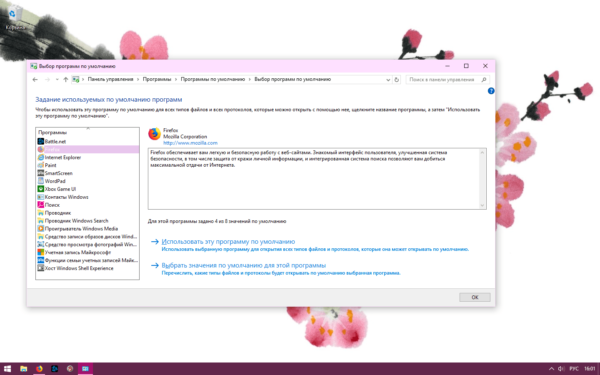Open File Explorer from the taskbar
600x375 pixels.
tap(23, 369)
